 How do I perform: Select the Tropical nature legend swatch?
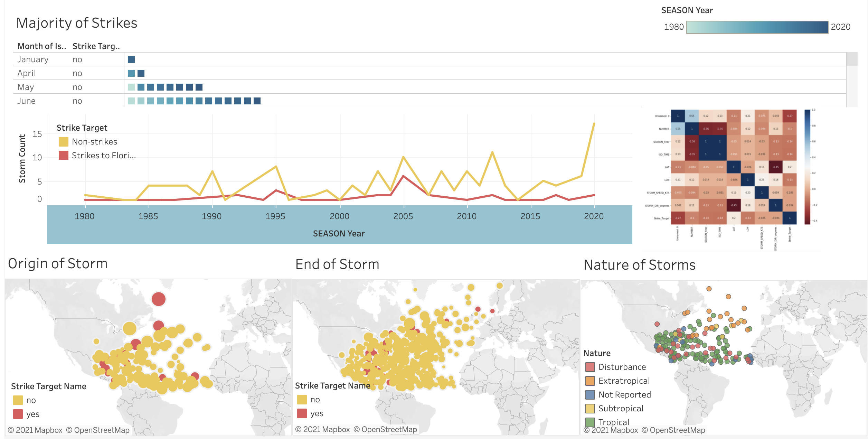pyautogui.click(x=590, y=422)
